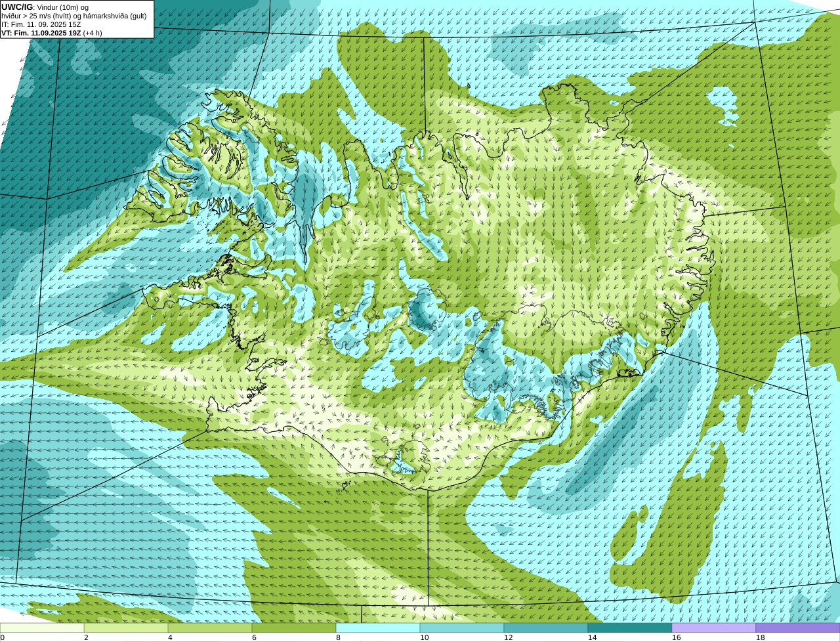Click the pale cyan 8–10 legend swatch
Screen dimensions: 840x642
(378, 628)
